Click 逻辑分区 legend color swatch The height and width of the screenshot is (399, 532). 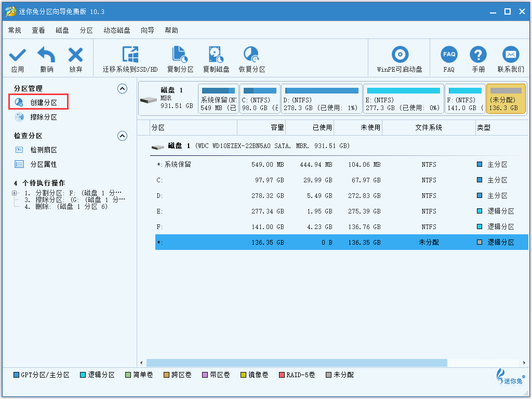tap(83, 375)
